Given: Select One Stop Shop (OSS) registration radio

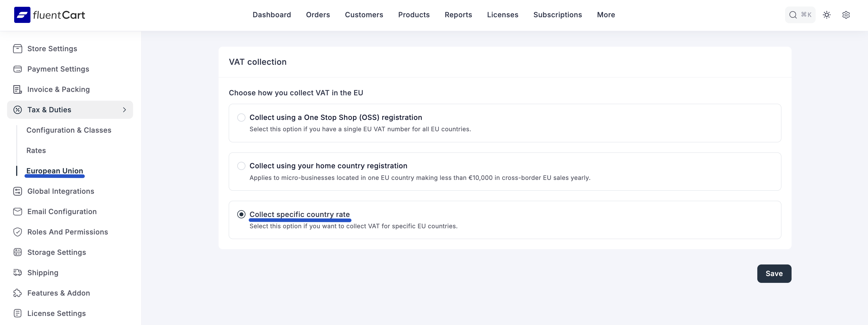Looking at the screenshot, I should coord(241,118).
